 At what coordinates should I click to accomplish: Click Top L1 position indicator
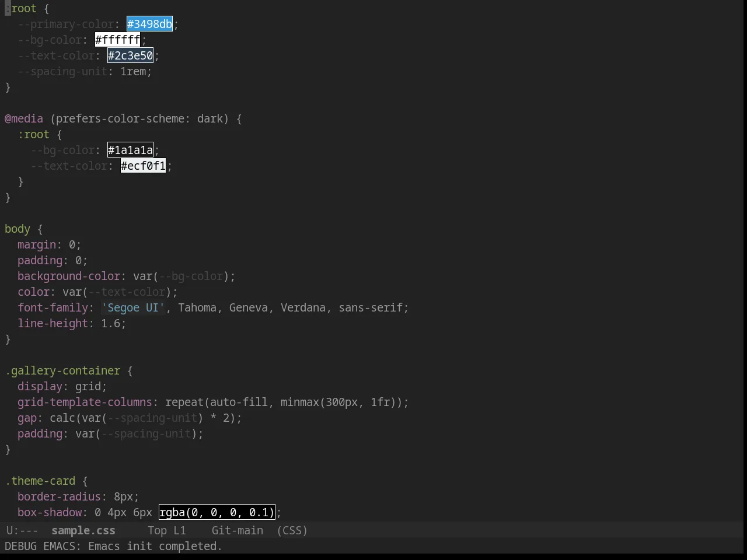166,530
